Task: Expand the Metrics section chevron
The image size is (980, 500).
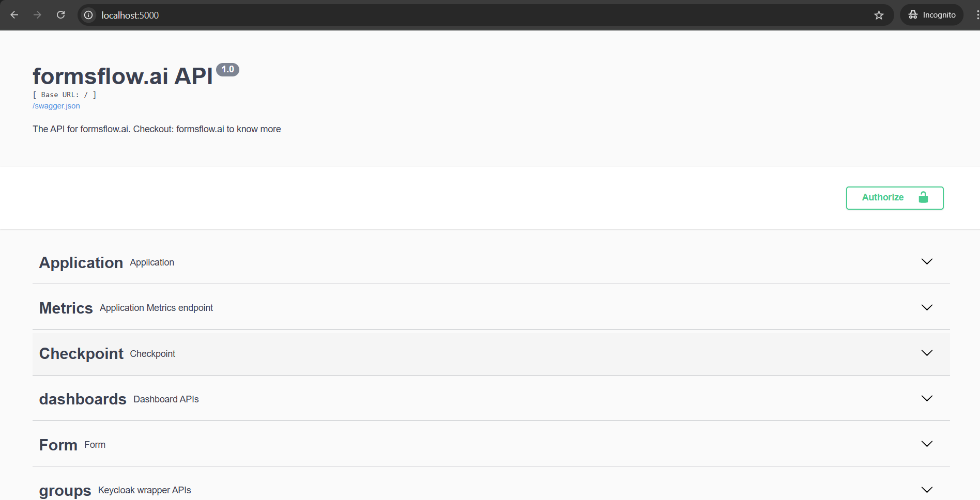Action: (927, 307)
